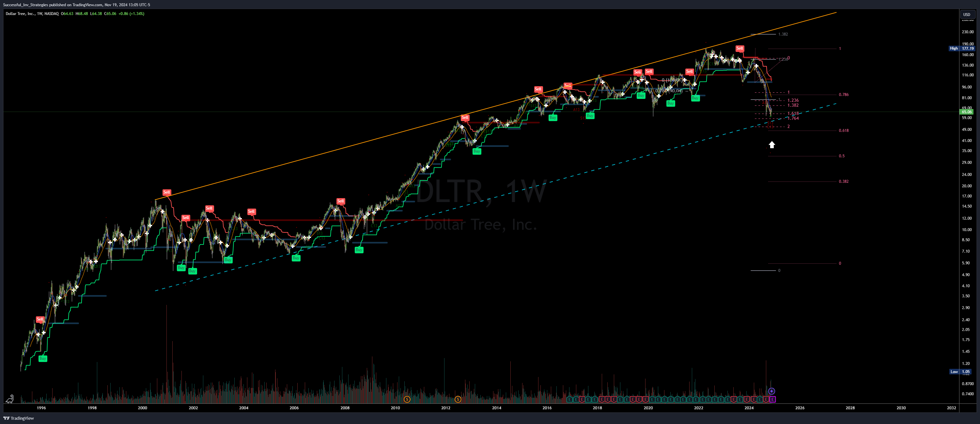This screenshot has width=980, height=424.
Task: Click the Sell marker at the 2000 peak
Action: tap(167, 192)
